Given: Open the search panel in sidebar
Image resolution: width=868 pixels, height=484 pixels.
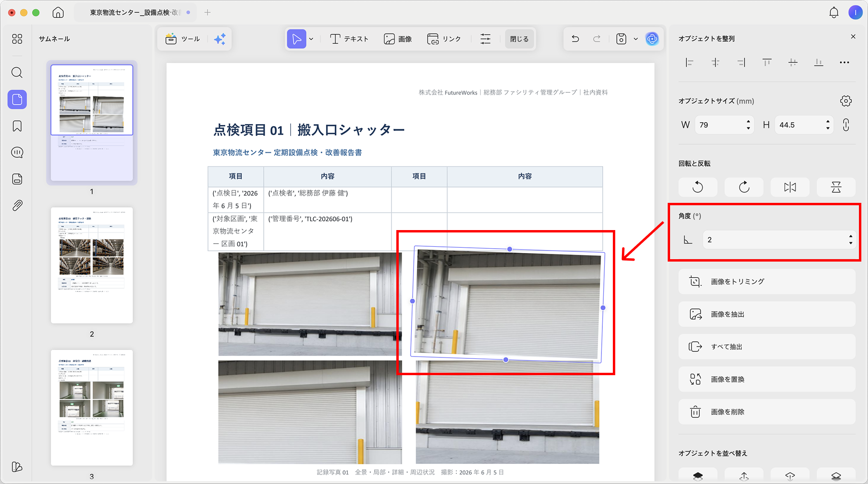Looking at the screenshot, I should 17,73.
